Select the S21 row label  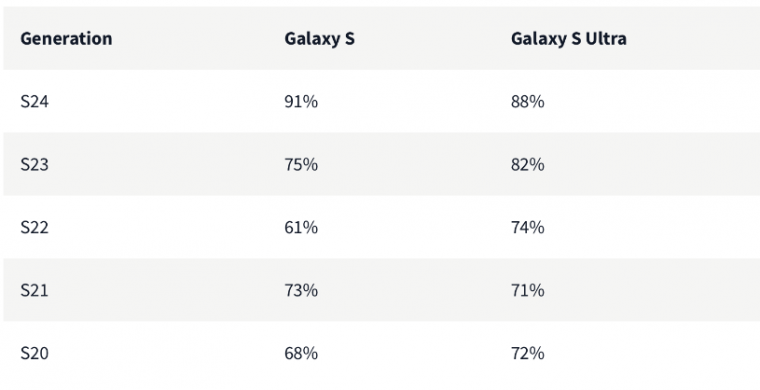click(x=34, y=290)
